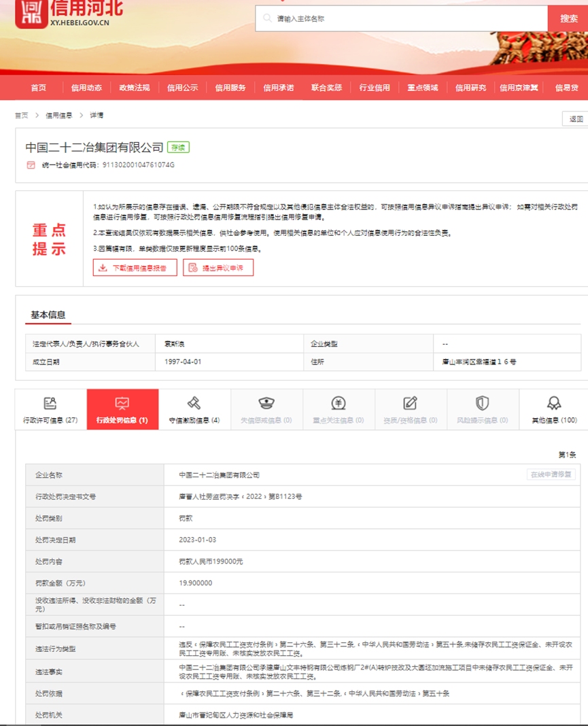Viewport: 588px width, 726px height.
Task: Click the 搜索 search button
Action: pos(568,18)
